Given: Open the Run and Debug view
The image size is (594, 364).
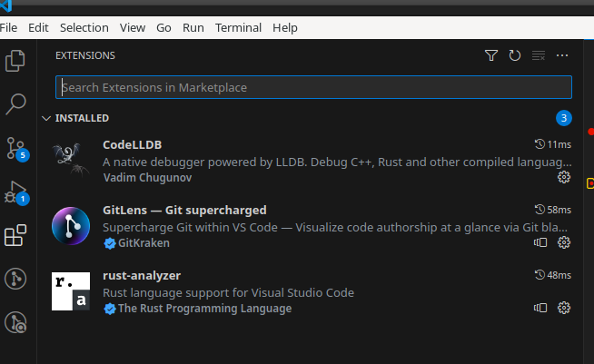Looking at the screenshot, I should click(x=15, y=192).
